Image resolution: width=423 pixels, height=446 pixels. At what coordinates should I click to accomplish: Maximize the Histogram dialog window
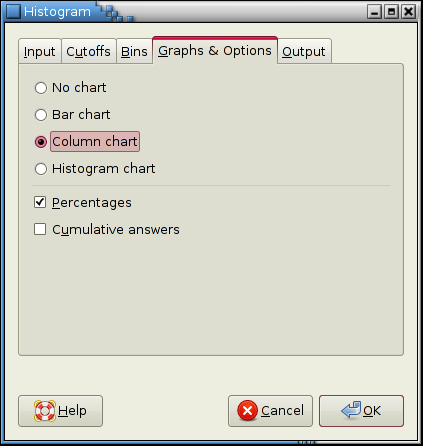(x=391, y=12)
